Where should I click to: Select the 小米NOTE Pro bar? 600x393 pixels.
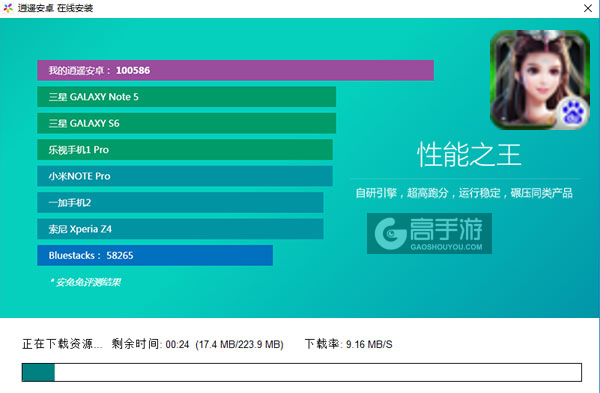[x=185, y=176]
